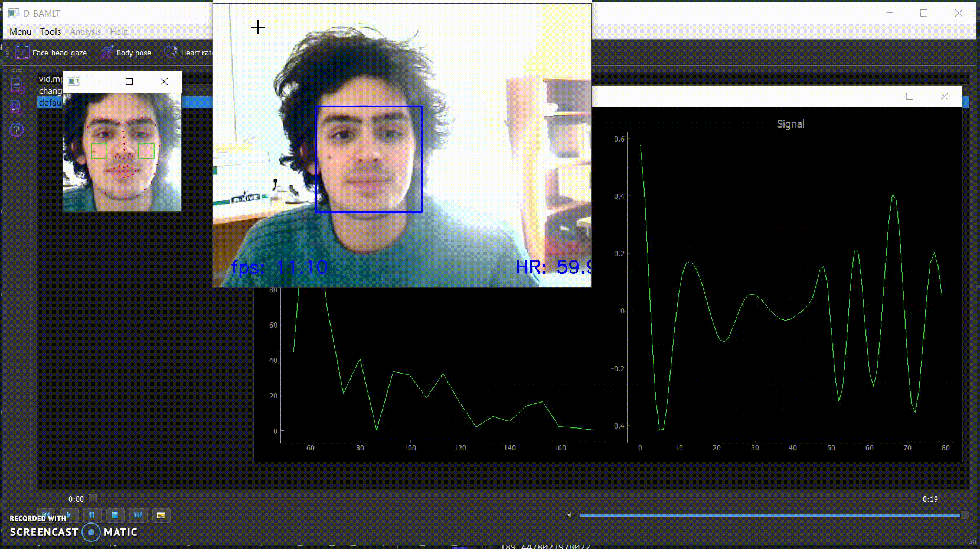The height and width of the screenshot is (549, 980).
Task: Maximize the Signal plot window
Action: pos(910,96)
